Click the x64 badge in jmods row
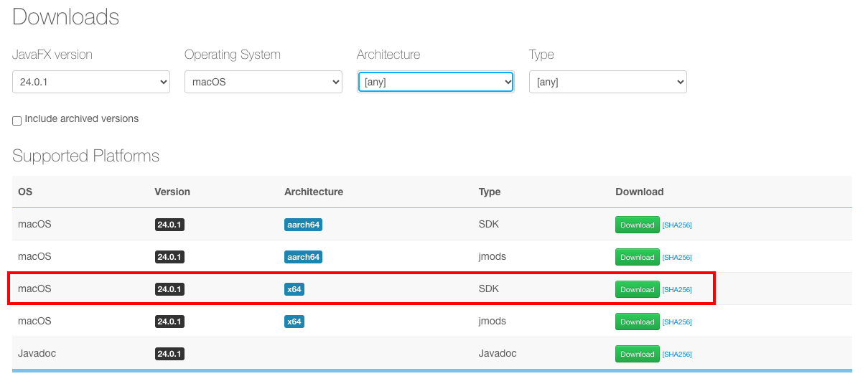Viewport: 868px width, 389px height. click(294, 322)
